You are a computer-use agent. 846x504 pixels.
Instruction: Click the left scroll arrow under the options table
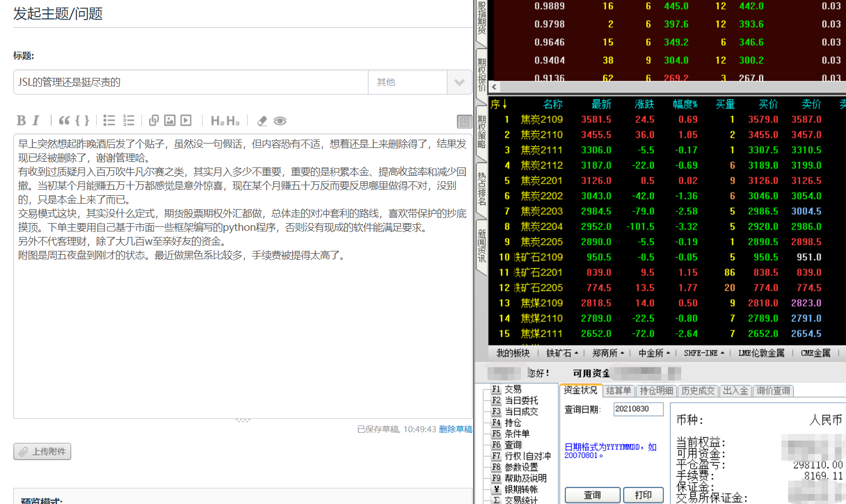[494, 87]
